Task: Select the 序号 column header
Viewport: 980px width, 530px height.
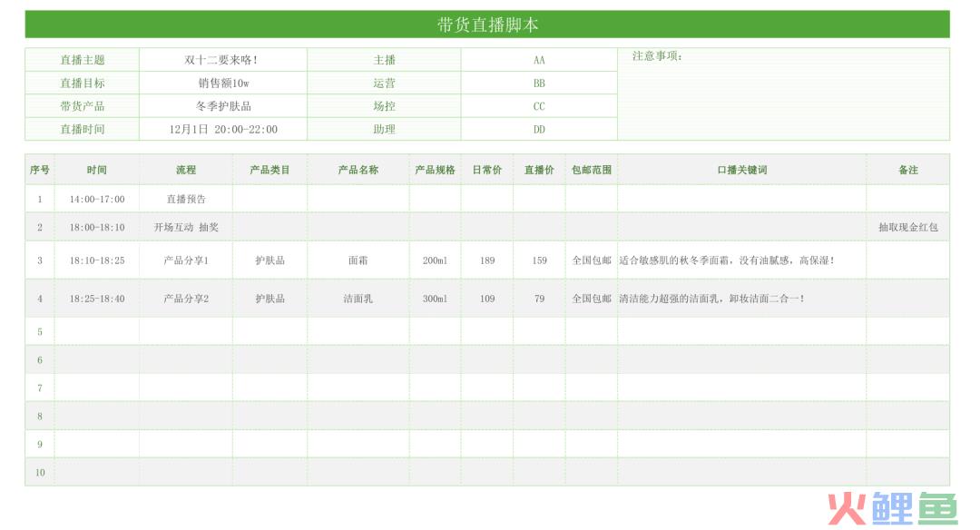Action: [39, 170]
